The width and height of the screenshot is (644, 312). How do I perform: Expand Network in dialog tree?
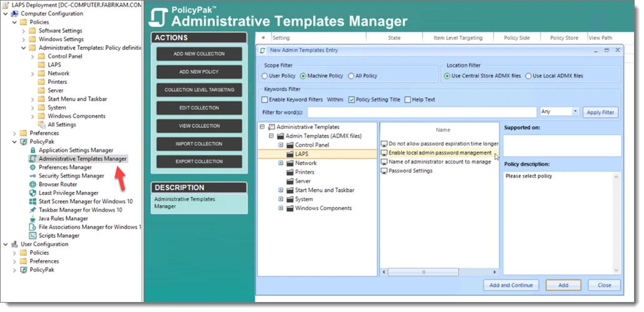(281, 163)
